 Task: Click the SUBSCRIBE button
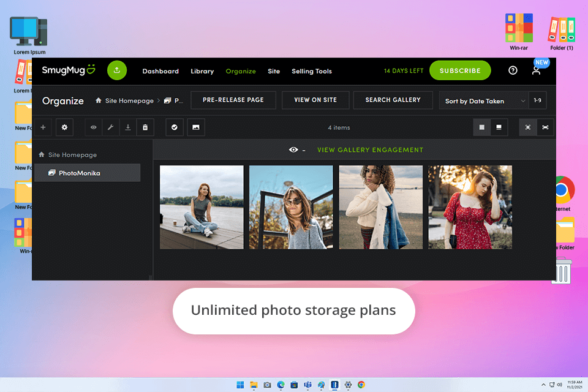[x=460, y=70]
